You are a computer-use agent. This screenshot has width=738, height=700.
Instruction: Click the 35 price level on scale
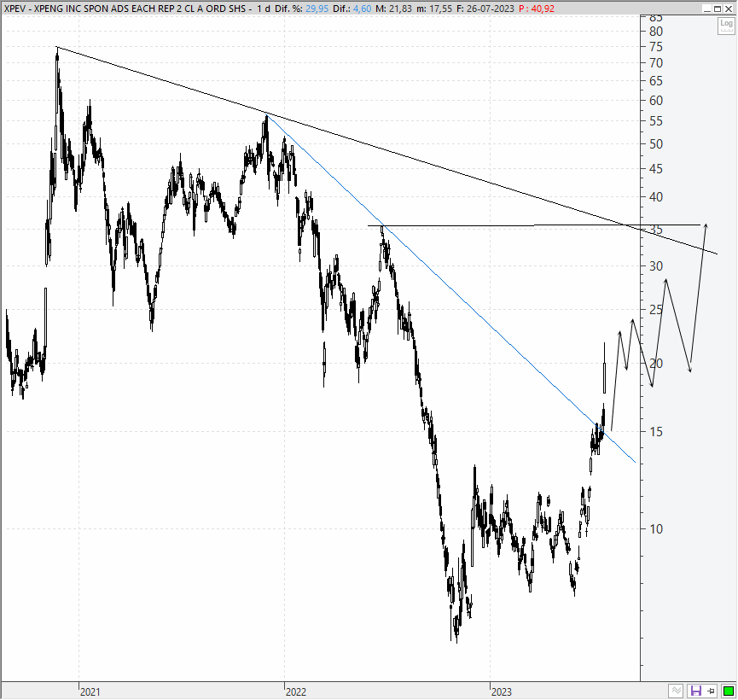tap(656, 230)
